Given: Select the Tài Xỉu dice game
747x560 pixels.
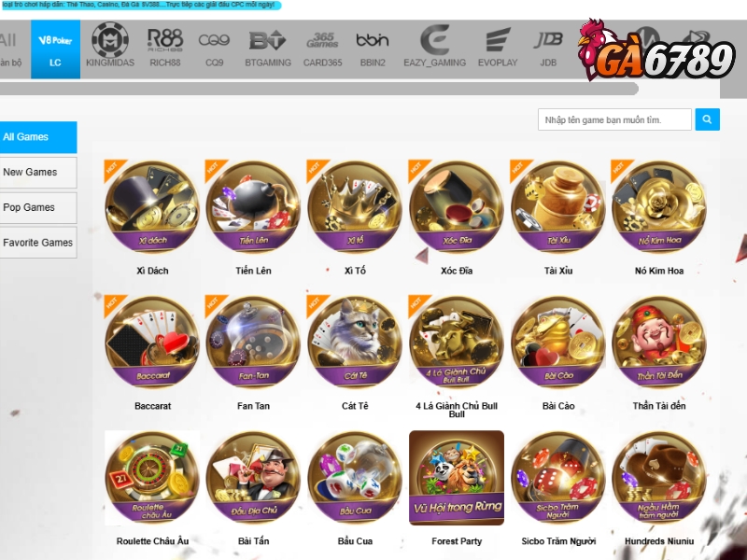Looking at the screenshot, I should 557,207.
